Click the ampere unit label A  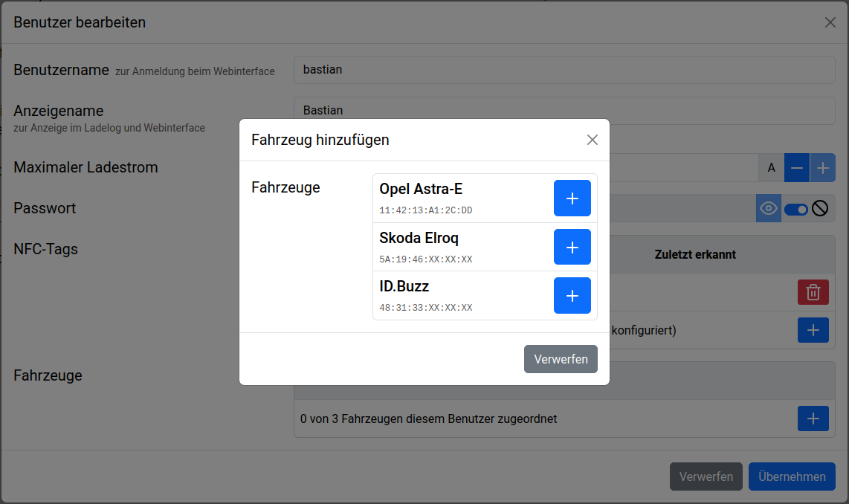click(771, 168)
